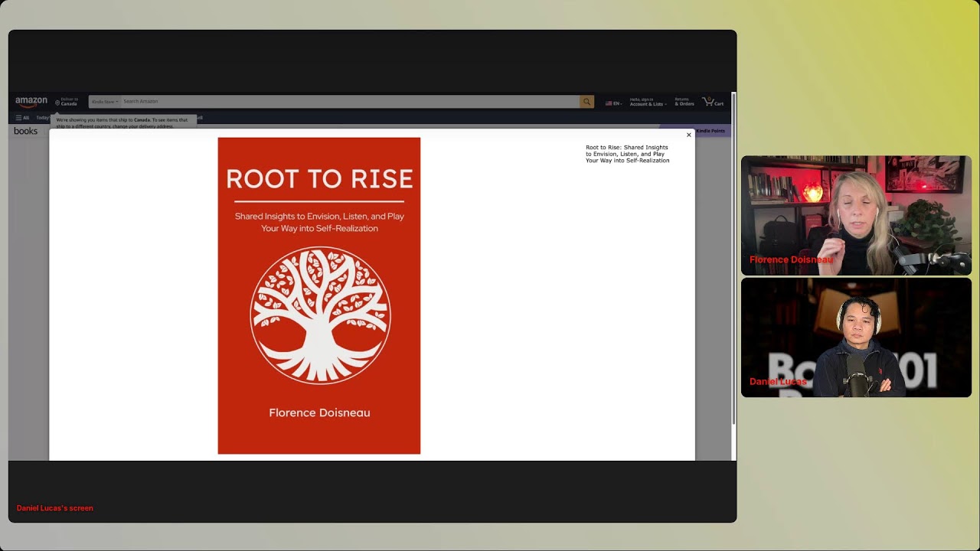Viewport: 980px width, 551px height.
Task: Open the EN language selector
Action: click(x=613, y=103)
